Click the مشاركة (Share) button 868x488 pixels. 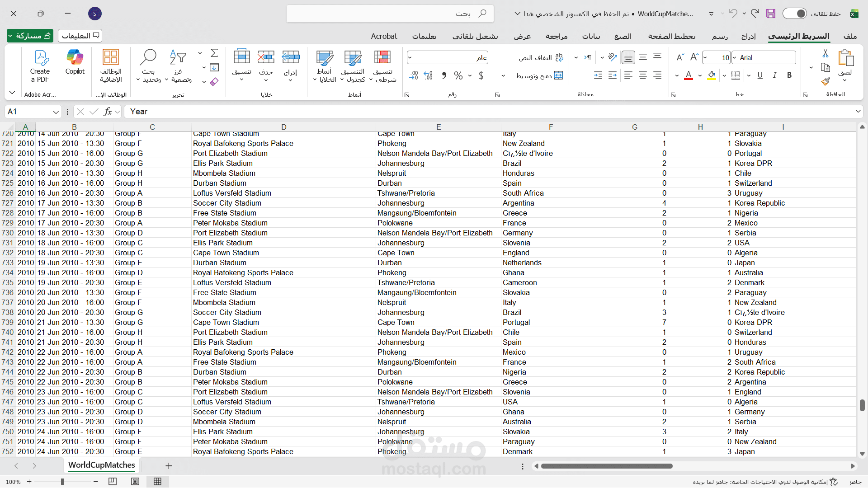[x=30, y=36]
